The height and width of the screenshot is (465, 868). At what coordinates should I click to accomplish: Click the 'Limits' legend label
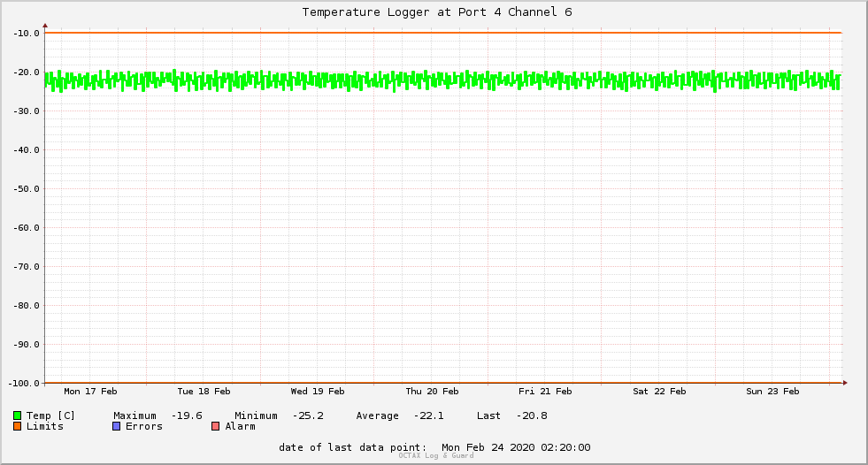click(45, 426)
